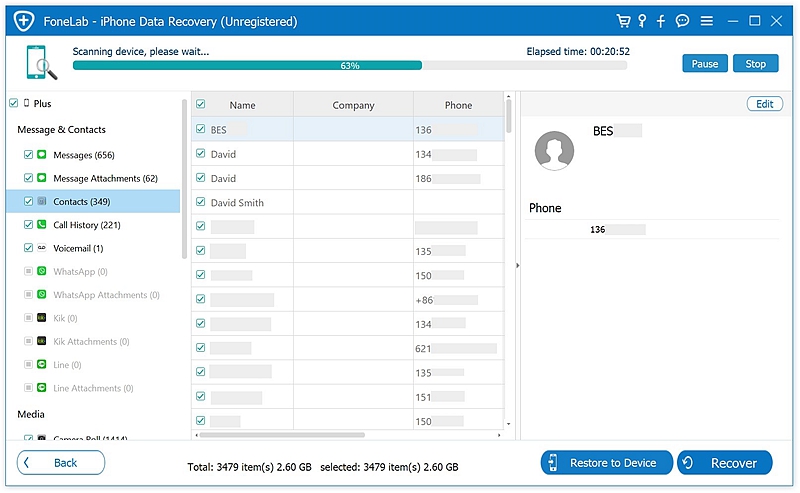The height and width of the screenshot is (493, 800).
Task: Go Back to previous screen
Action: [61, 462]
